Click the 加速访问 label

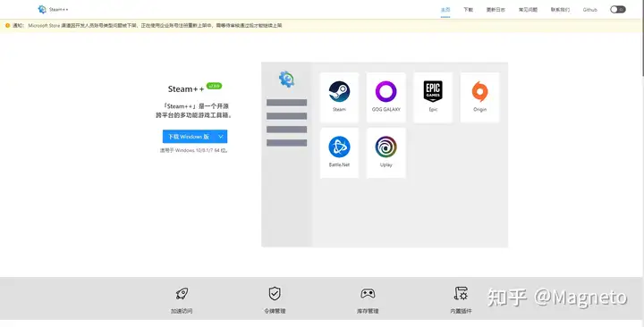click(182, 312)
